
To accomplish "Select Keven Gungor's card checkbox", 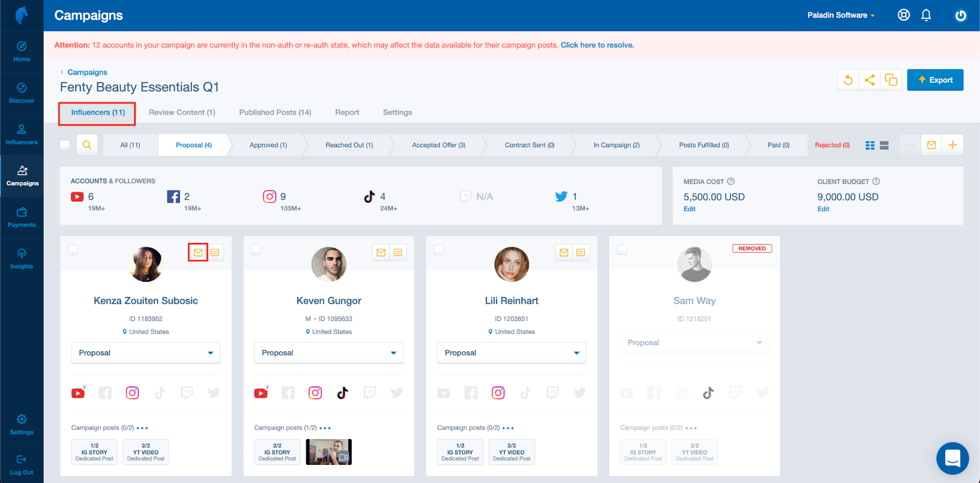I will pos(256,250).
